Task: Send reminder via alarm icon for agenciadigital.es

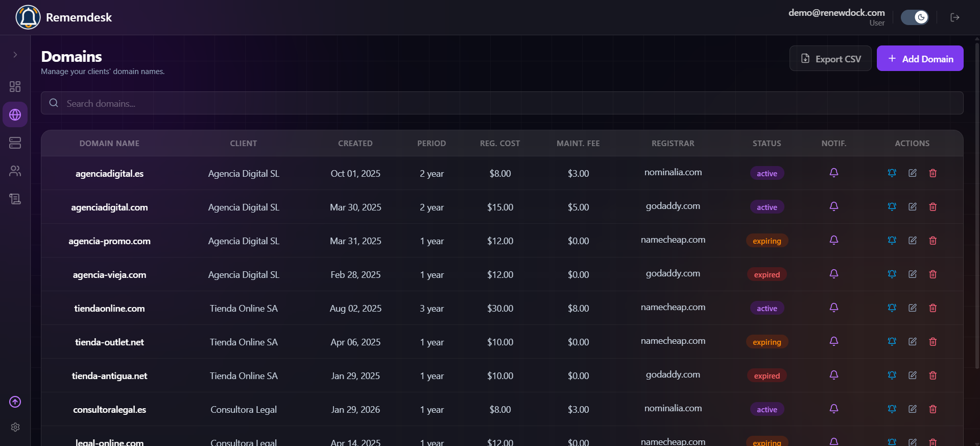Action: (x=892, y=173)
